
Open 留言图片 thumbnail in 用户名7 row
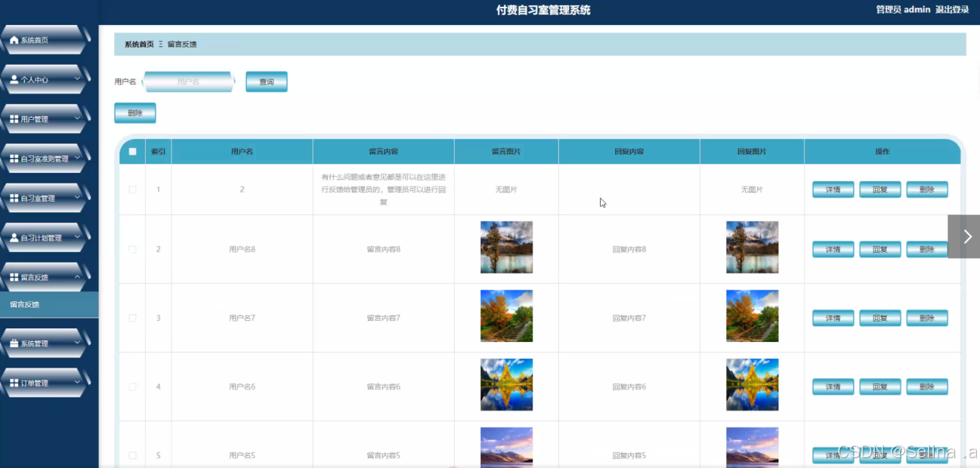506,316
